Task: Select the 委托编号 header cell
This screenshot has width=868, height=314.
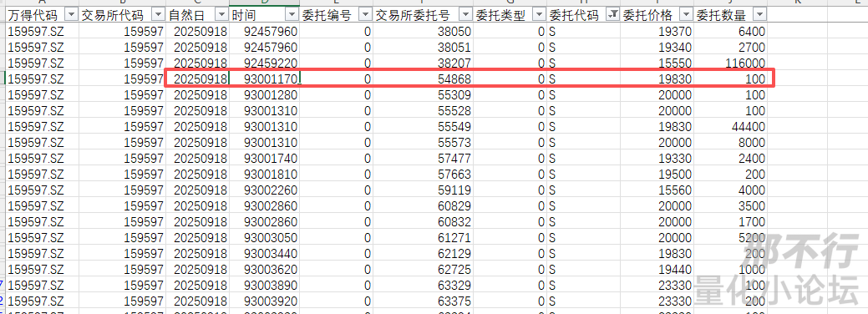Action: pyautogui.click(x=336, y=15)
